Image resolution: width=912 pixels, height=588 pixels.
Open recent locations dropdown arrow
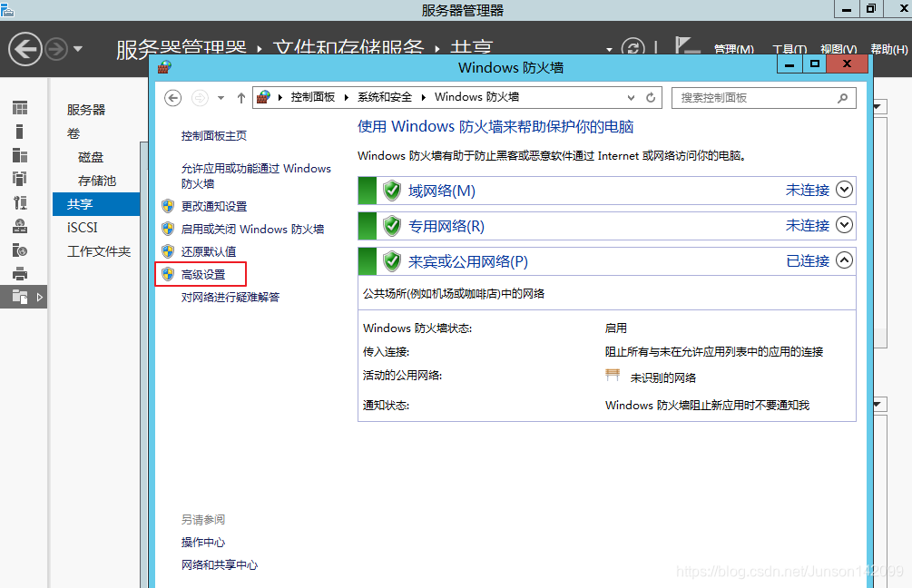221,98
